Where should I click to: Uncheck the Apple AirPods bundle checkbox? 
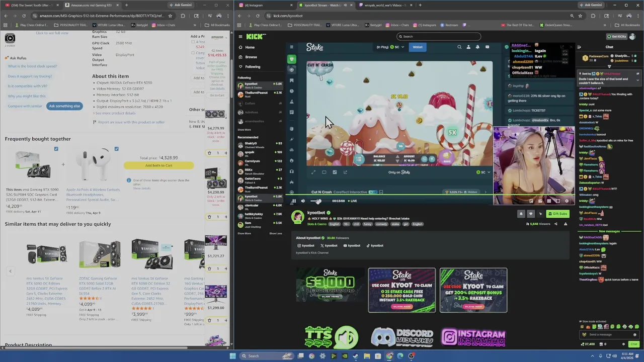pyautogui.click(x=116, y=149)
